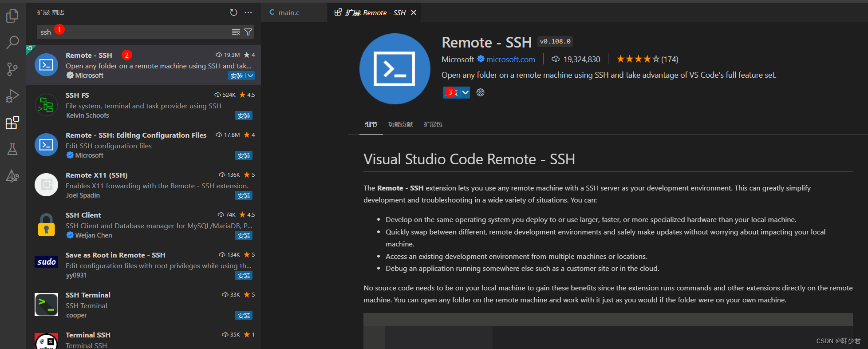Open the last activity bar icon below Testing
Viewport: 868px width, 349px height.
tap(12, 176)
